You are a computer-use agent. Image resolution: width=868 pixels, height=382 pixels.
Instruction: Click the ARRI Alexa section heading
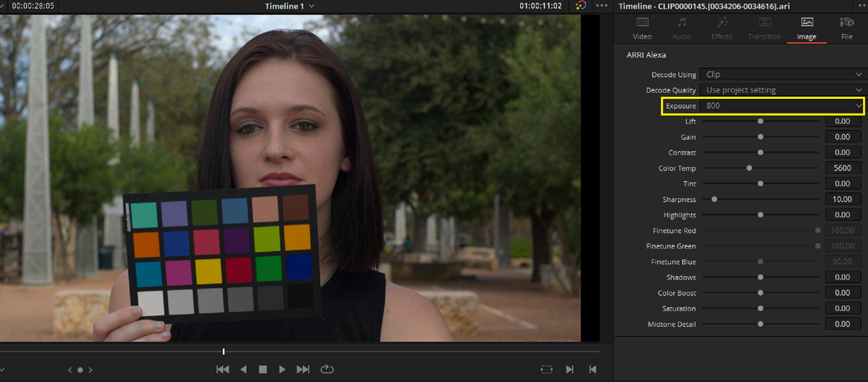pos(646,55)
